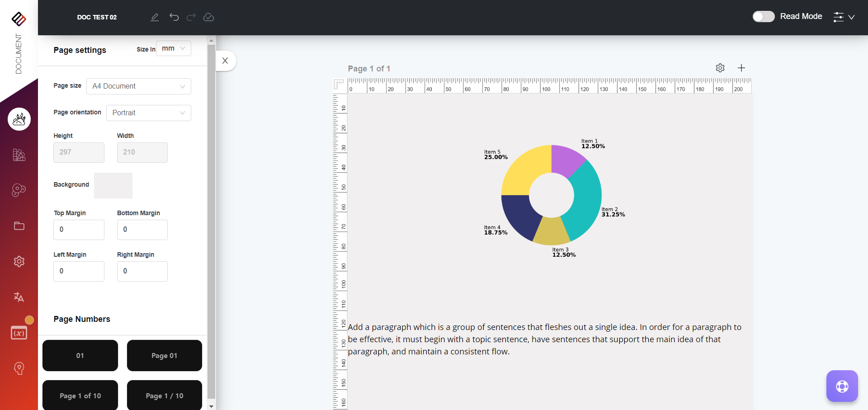
Task: Close the Page settings panel with X
Action: click(x=225, y=61)
